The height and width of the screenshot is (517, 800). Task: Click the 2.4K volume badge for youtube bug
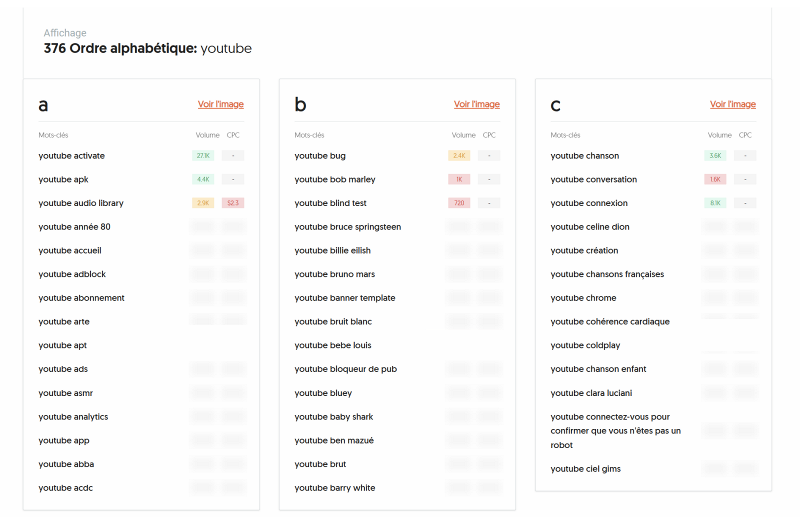459,156
